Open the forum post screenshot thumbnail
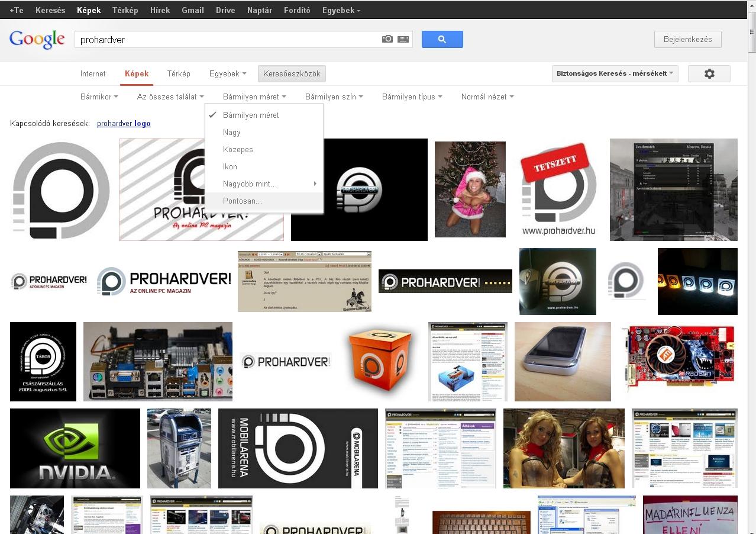Viewport: 756px width, 534px height. coord(305,281)
